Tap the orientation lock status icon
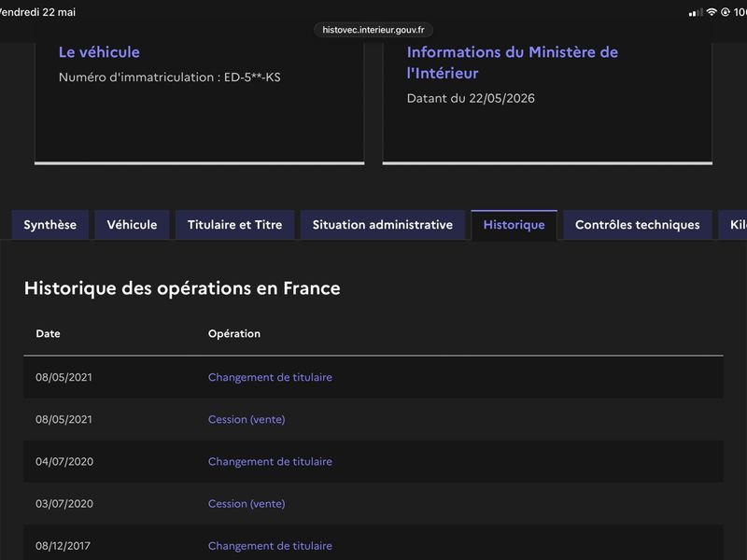The image size is (747, 560). click(726, 12)
